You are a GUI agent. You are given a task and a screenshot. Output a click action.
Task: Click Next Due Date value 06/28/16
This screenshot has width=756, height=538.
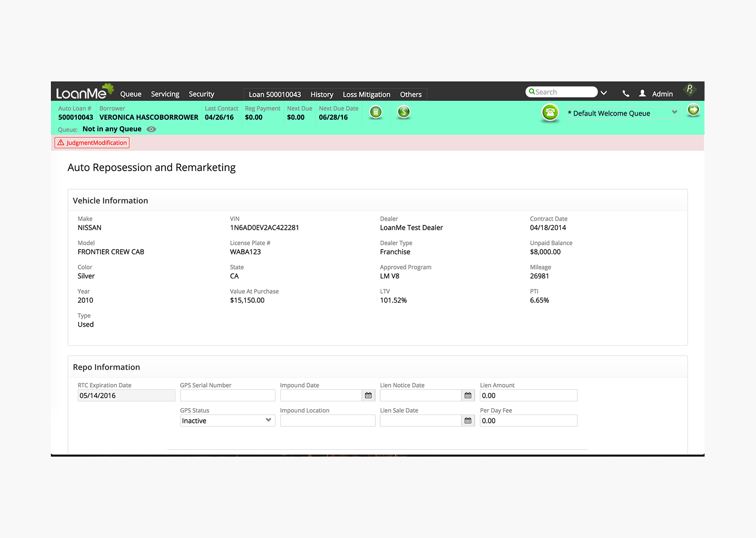[x=333, y=117]
